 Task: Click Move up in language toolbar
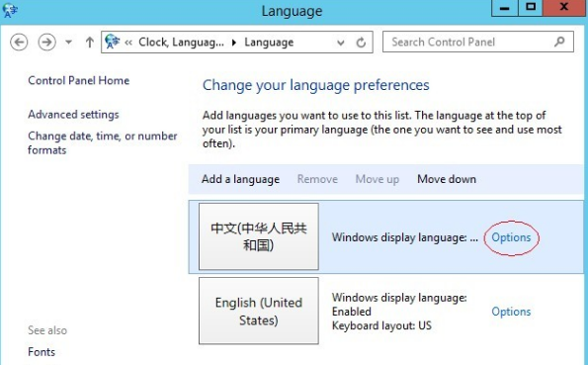point(378,179)
